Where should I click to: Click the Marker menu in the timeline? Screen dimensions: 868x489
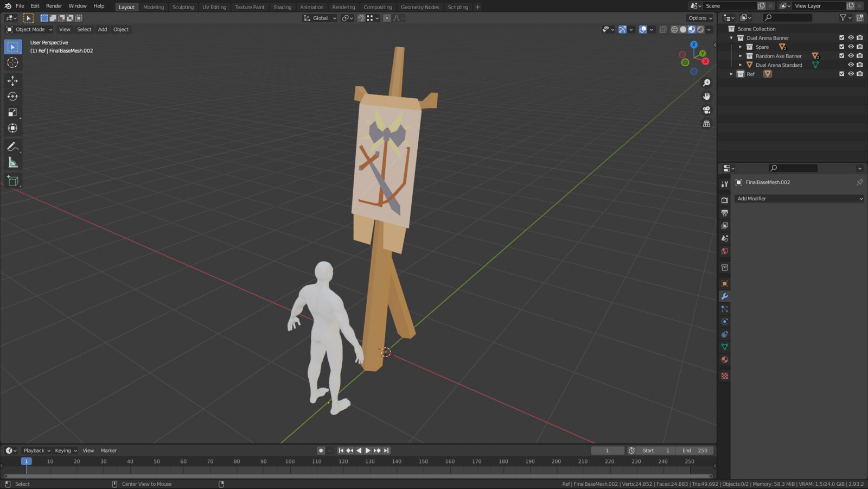pos(108,450)
